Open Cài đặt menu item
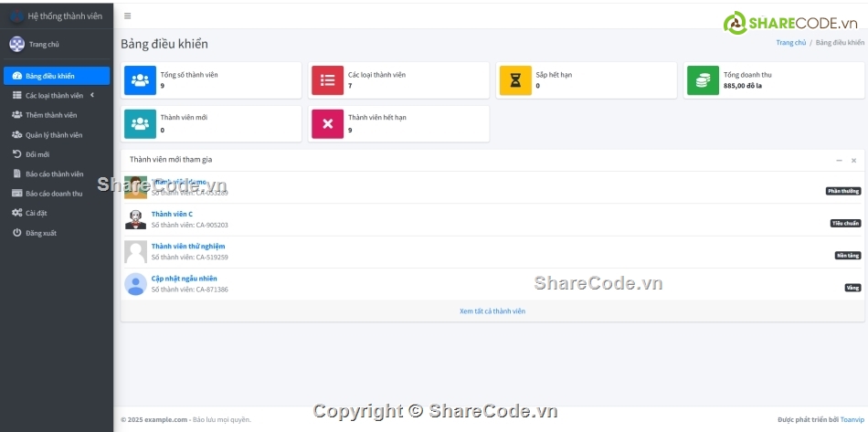Screen dimensions: 868x432 (x=57, y=213)
